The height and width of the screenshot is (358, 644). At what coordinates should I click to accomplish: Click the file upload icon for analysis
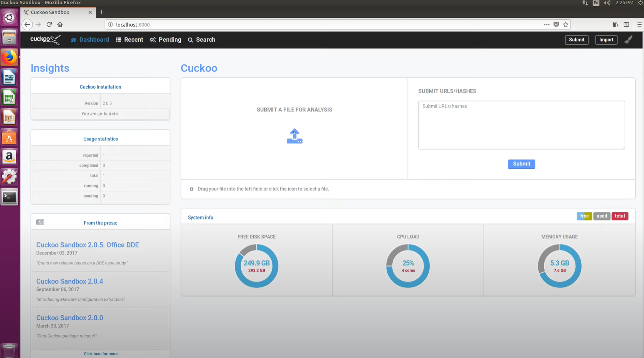coord(294,136)
